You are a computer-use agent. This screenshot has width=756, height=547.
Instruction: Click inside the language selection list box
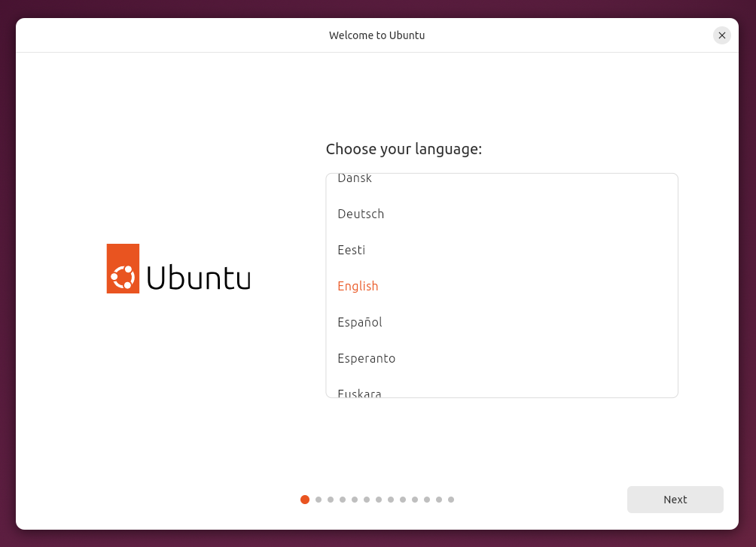[x=501, y=285]
